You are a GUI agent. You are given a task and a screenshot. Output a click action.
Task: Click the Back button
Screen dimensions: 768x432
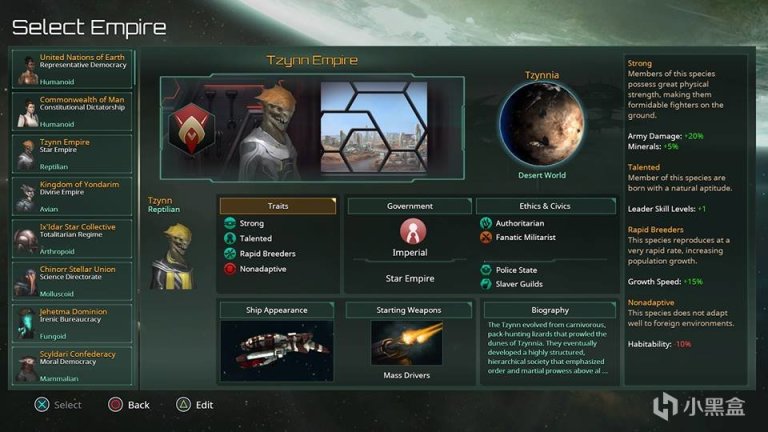click(129, 405)
